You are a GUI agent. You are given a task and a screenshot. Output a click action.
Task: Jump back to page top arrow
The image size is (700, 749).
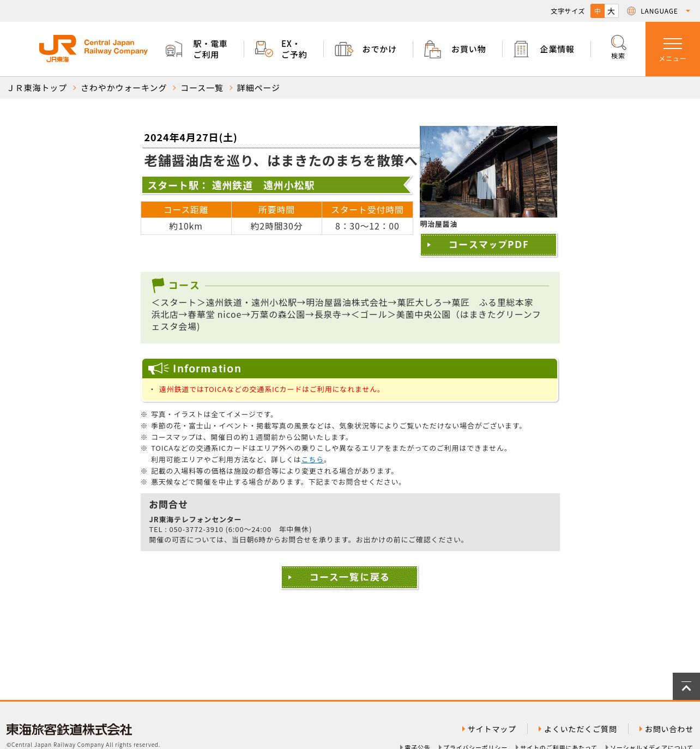686,686
